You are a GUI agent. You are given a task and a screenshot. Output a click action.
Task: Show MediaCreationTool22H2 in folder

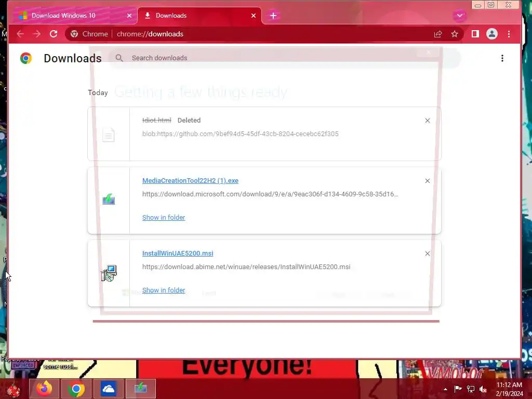point(164,218)
